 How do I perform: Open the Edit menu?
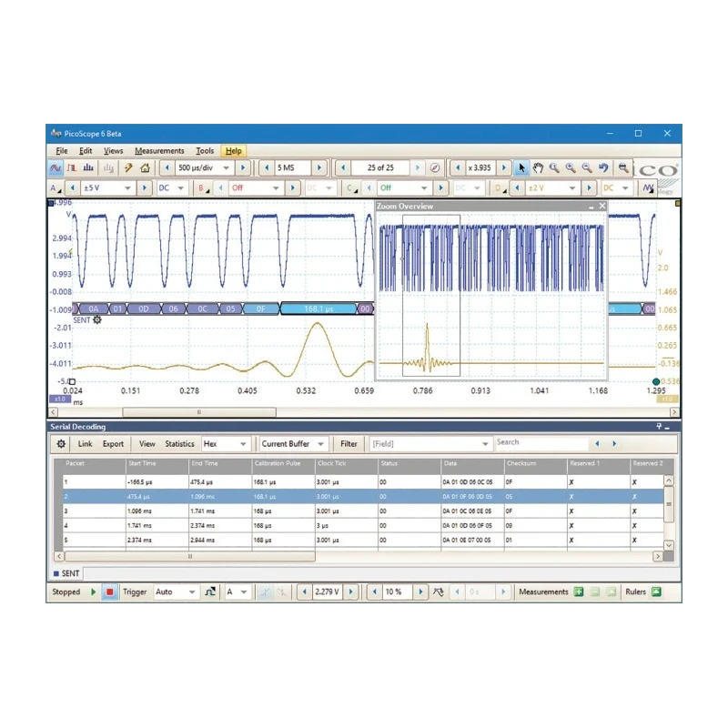(x=86, y=151)
